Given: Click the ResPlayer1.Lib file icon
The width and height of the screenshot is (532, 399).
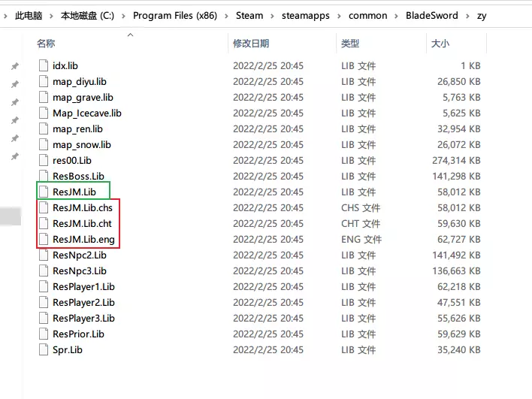Looking at the screenshot, I should tap(44, 286).
